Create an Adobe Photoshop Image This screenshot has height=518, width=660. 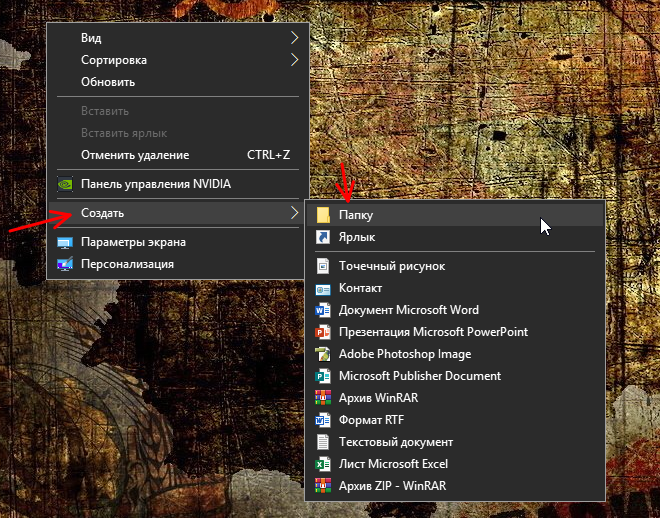(455, 354)
